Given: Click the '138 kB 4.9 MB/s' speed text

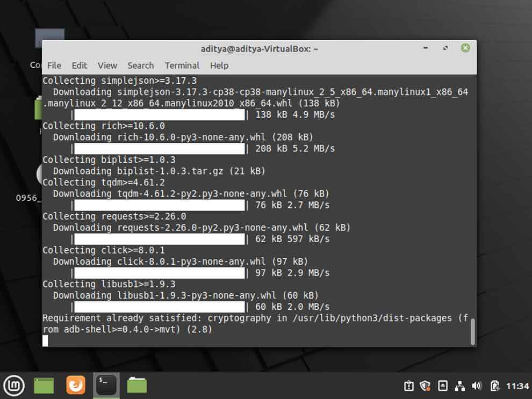Looking at the screenshot, I should coord(295,114).
